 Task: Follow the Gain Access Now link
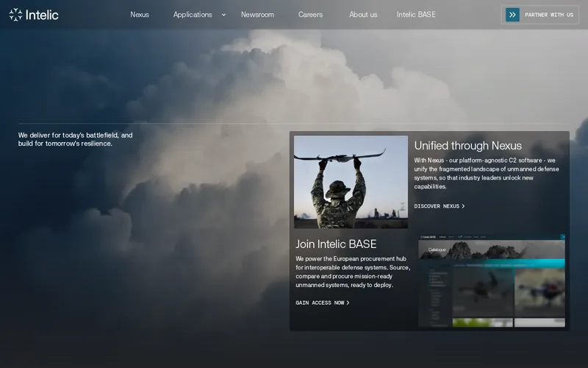322,302
